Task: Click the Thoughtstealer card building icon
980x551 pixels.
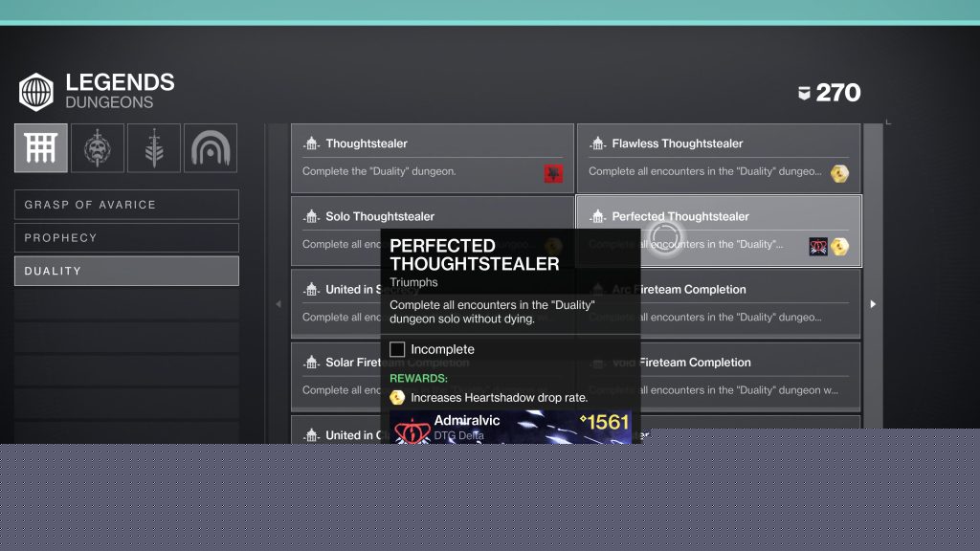Action: point(311,143)
